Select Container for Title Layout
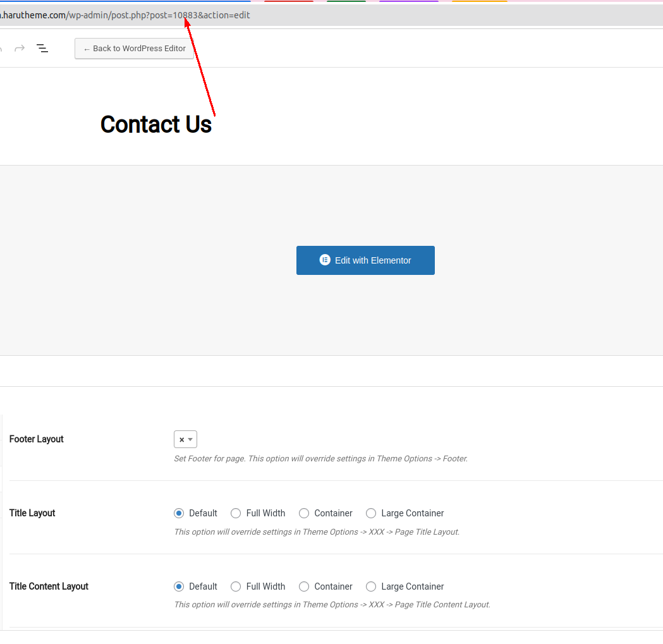This screenshot has height=644, width=663. [303, 513]
